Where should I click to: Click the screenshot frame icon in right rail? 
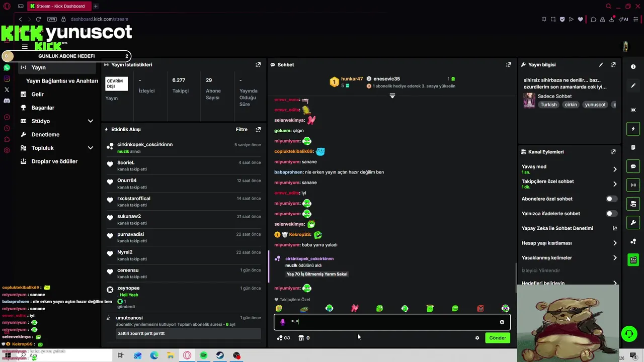633,110
